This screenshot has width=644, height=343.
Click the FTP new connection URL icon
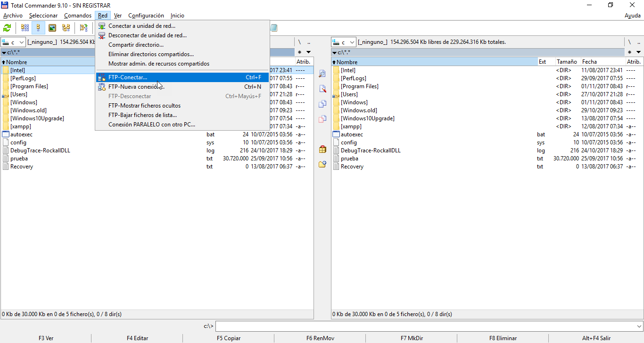coord(102,87)
